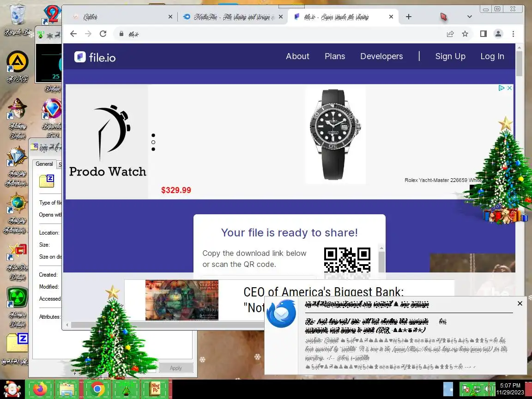Image resolution: width=532 pixels, height=399 pixels.
Task: Click the middle ad carousel dot
Action: (153, 142)
